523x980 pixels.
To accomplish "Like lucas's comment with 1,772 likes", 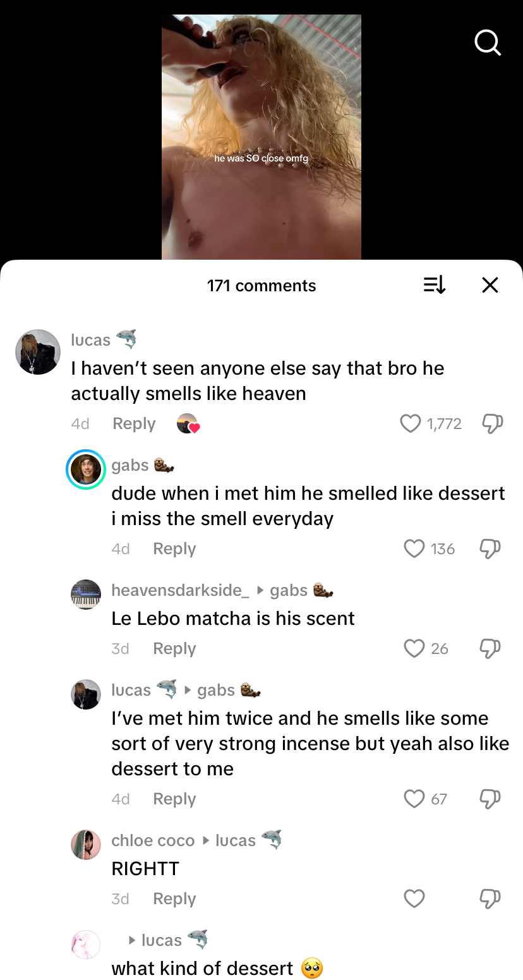I will pos(411,423).
